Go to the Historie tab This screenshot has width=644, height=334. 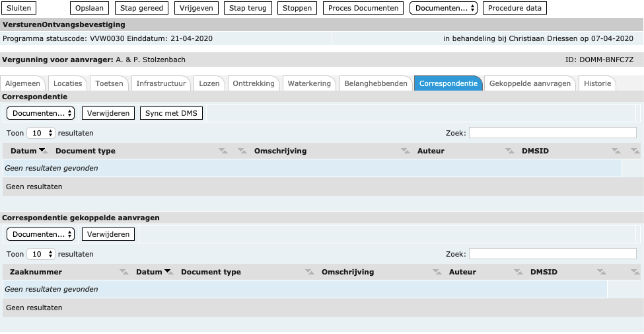tap(597, 84)
